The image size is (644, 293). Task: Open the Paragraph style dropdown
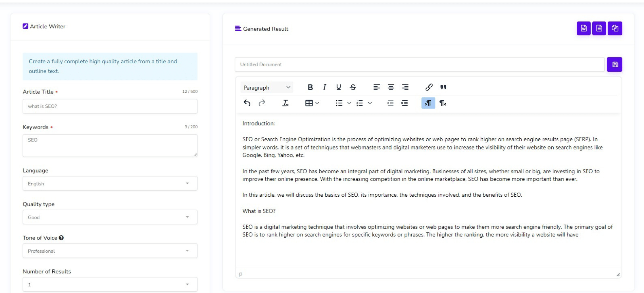pos(266,88)
